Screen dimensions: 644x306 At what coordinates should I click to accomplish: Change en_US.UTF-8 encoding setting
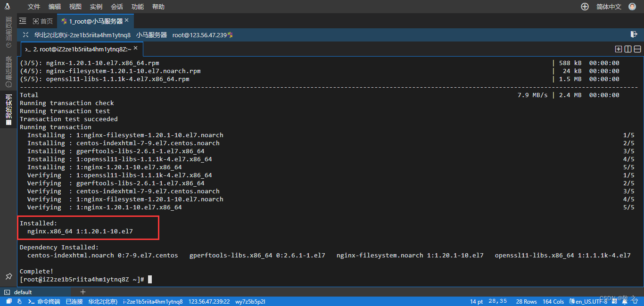(588, 301)
